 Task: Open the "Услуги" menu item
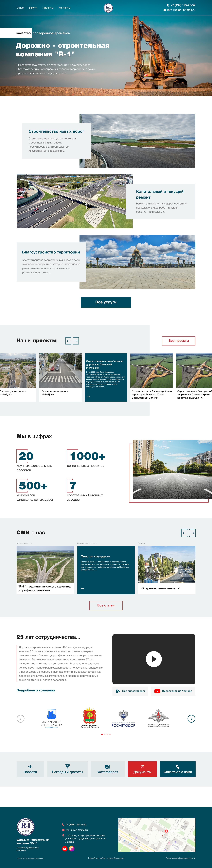point(33,8)
